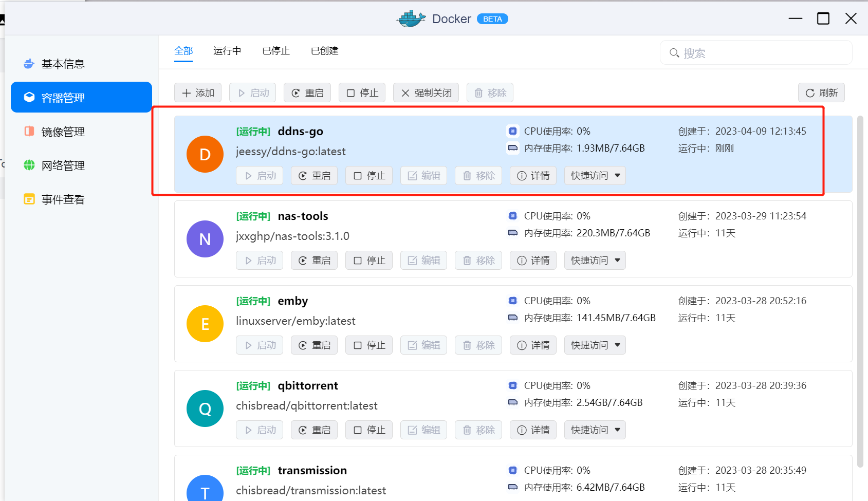The height and width of the screenshot is (501, 868).
Task: Switch to the 已停止 tab
Action: pyautogui.click(x=276, y=51)
